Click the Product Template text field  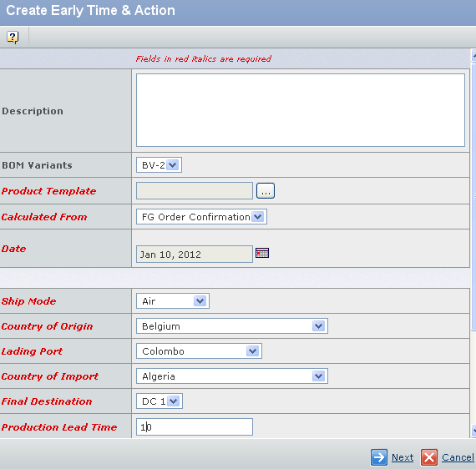click(x=195, y=191)
